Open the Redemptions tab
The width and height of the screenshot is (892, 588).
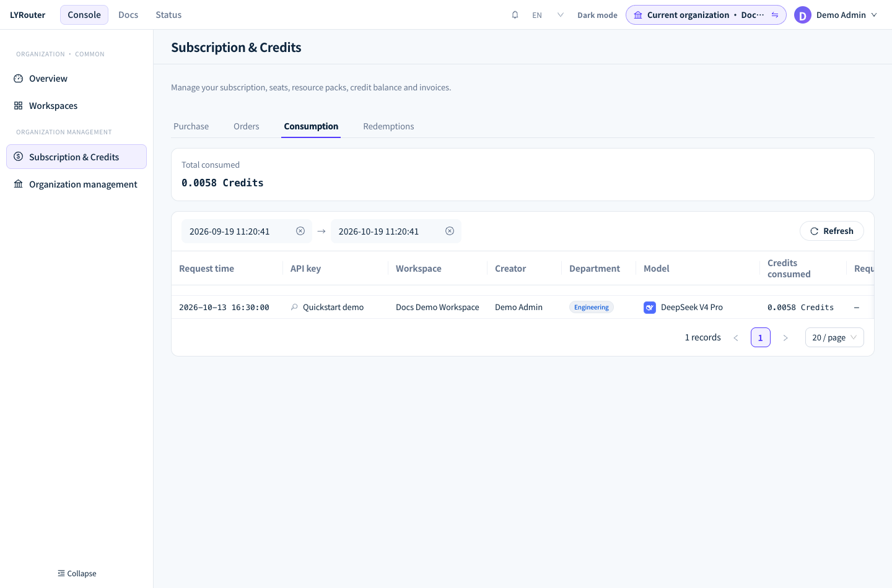388,126
